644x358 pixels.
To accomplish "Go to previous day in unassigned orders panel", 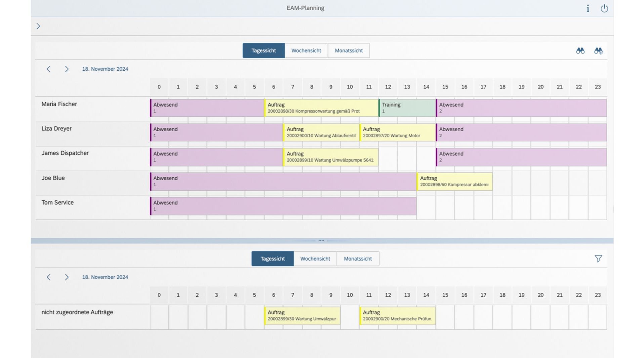I will pos(49,277).
